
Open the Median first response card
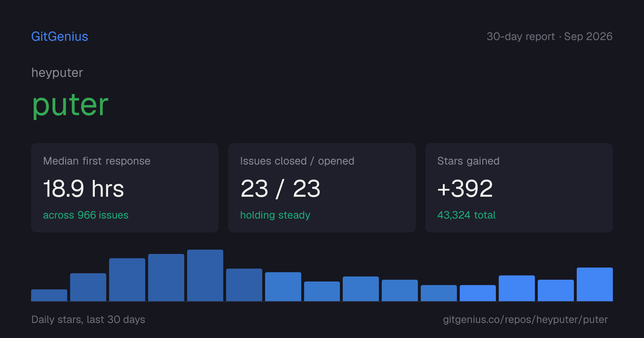[x=125, y=188]
